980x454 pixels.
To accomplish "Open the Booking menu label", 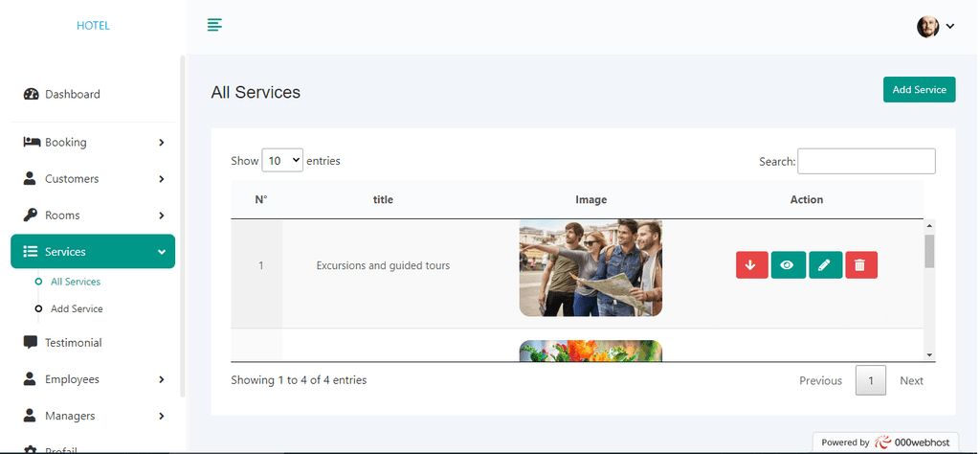I will [66, 142].
